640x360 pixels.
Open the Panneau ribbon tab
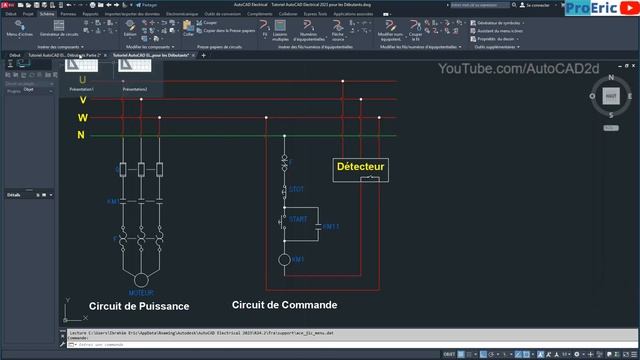pos(68,14)
